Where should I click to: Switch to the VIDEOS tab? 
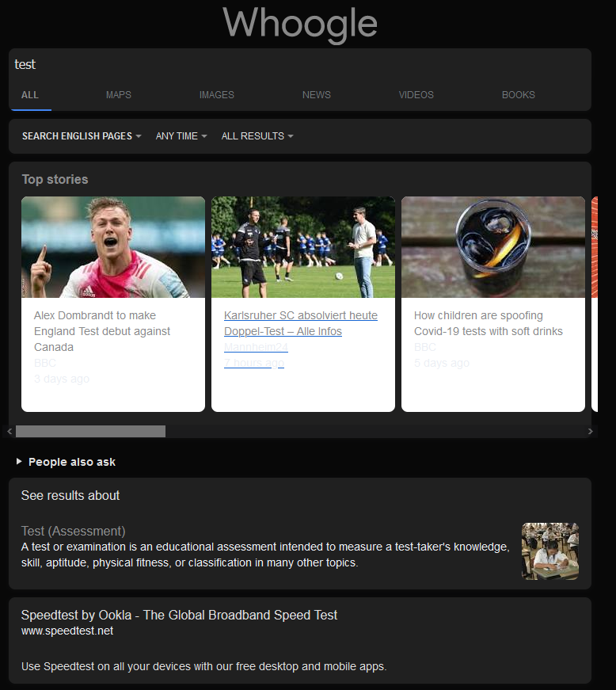pyautogui.click(x=416, y=95)
